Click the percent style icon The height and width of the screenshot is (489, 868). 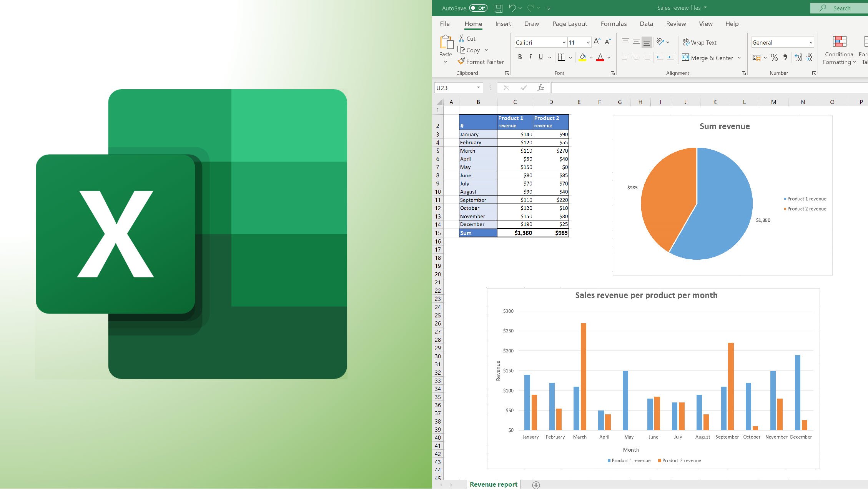click(774, 58)
